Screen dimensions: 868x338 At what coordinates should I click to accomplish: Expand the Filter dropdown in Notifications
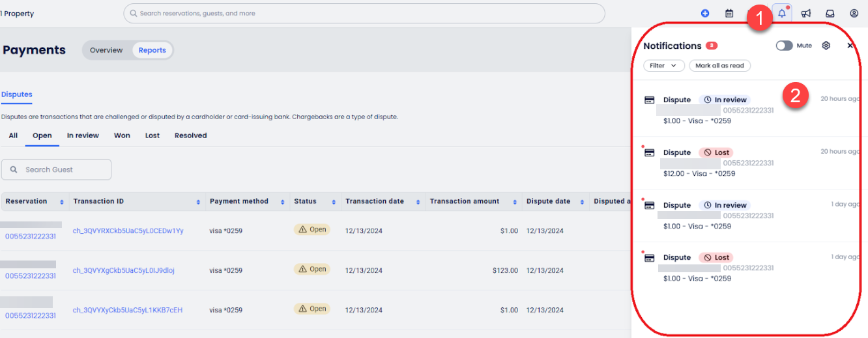(x=663, y=66)
